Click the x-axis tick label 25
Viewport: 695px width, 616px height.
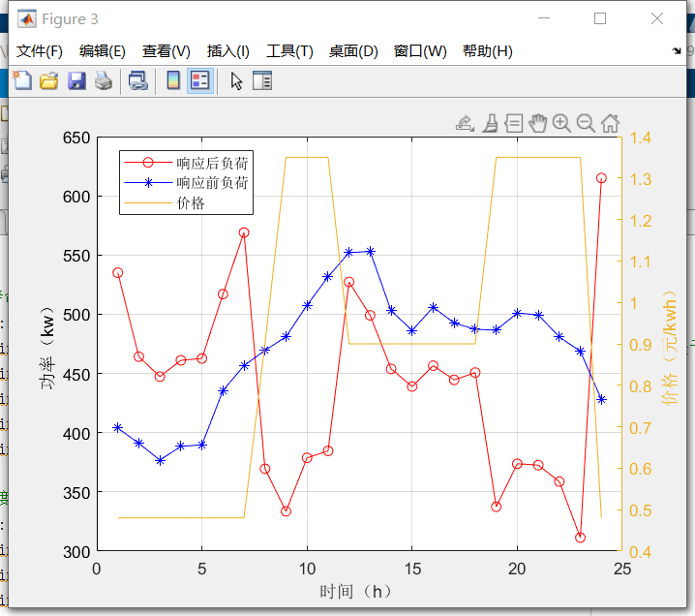tap(622, 569)
